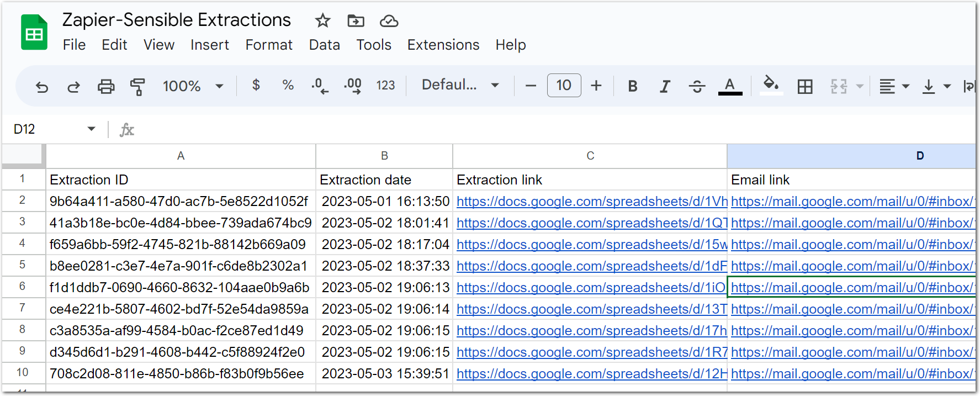This screenshot has height=396, width=980.
Task: Open the fill color picker
Action: (771, 86)
